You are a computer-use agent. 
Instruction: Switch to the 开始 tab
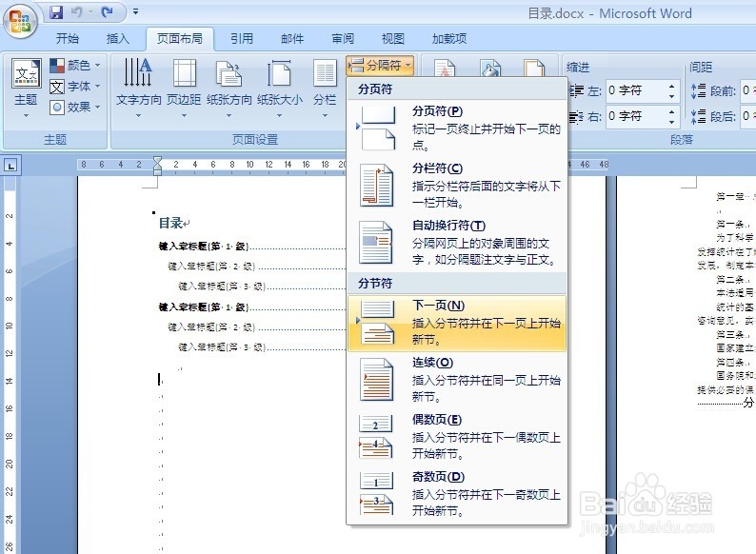pos(67,39)
